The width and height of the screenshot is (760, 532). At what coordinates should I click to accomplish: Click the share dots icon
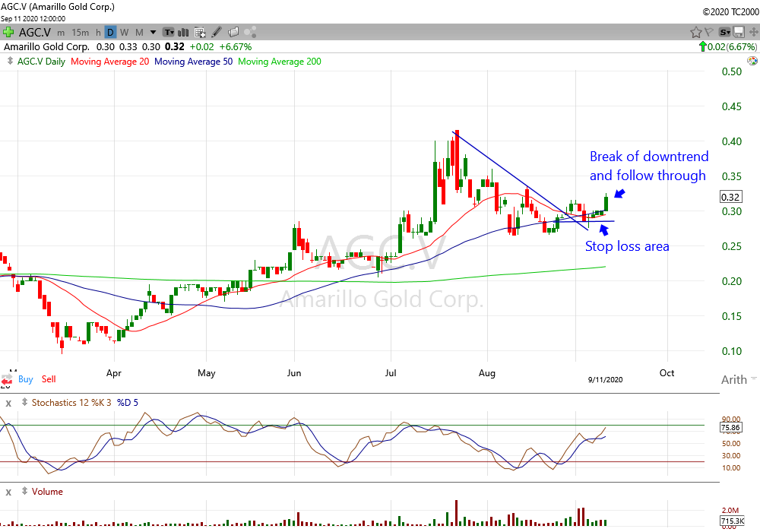click(x=250, y=33)
